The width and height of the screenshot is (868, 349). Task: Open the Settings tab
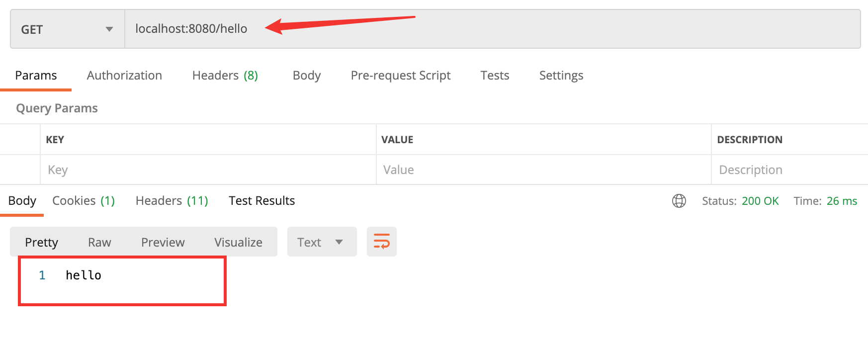pyautogui.click(x=561, y=76)
